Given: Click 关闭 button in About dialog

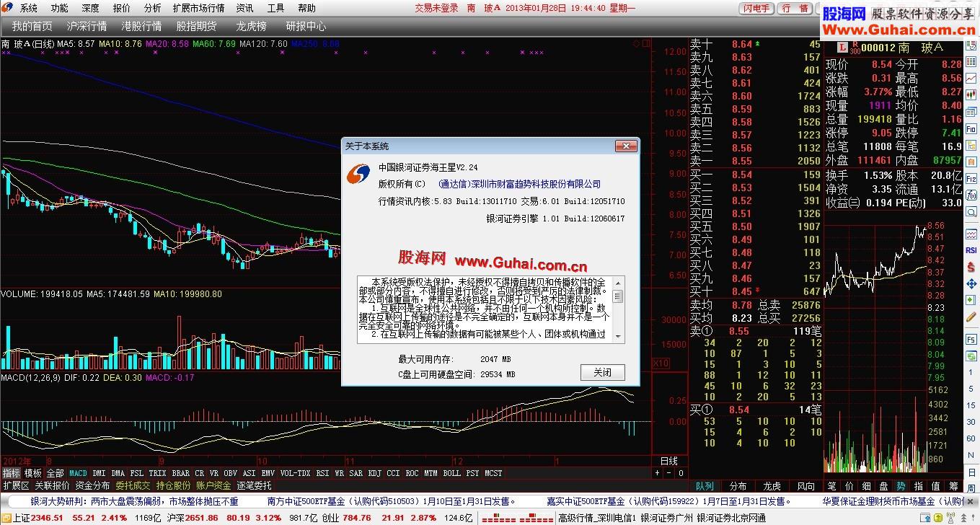Looking at the screenshot, I should click(602, 373).
